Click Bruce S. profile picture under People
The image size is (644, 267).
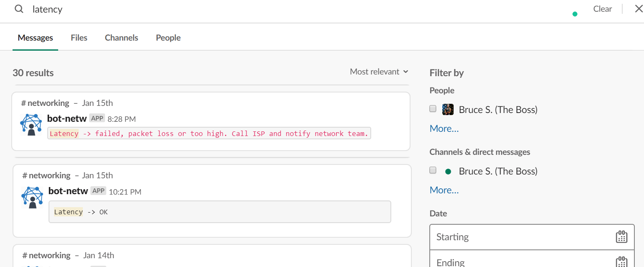[448, 110]
